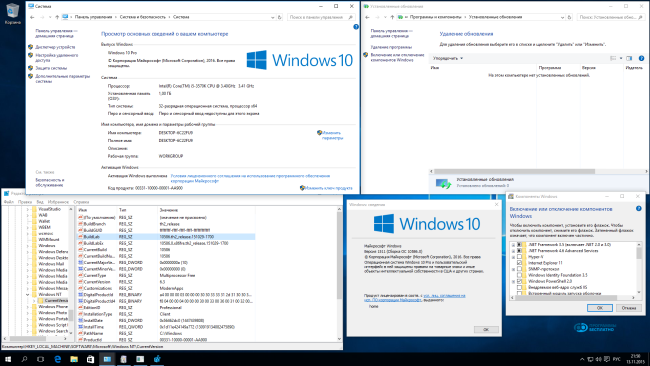Show hidden system tray icons

pos(582,359)
